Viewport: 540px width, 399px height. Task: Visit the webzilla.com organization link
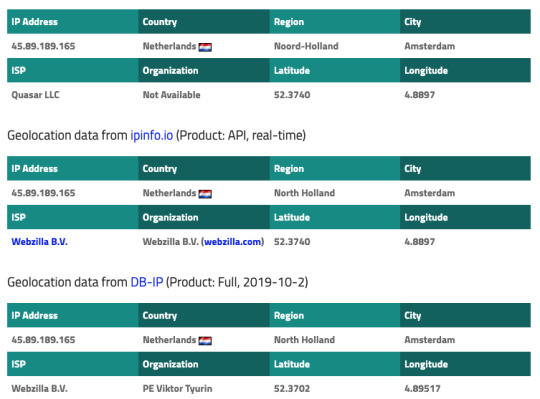click(233, 242)
